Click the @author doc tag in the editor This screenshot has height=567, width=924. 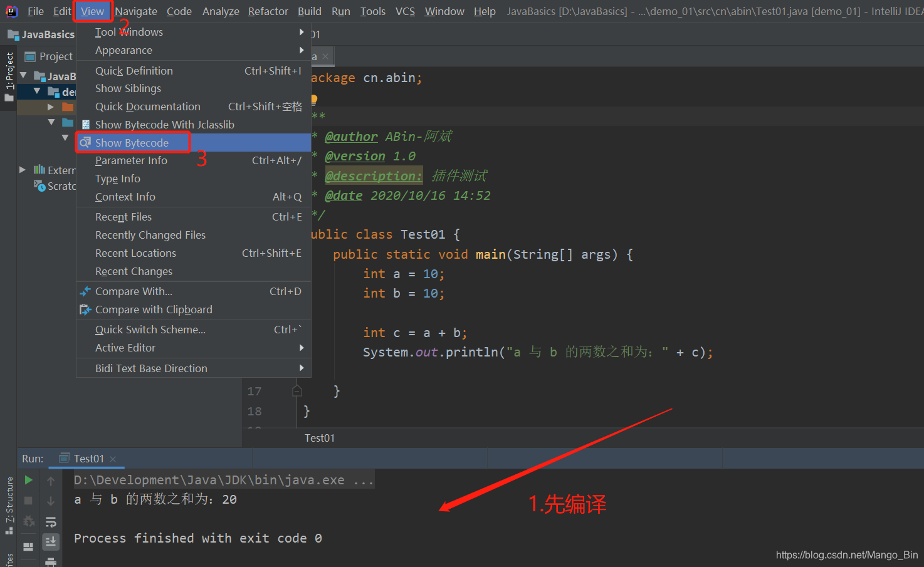351,137
